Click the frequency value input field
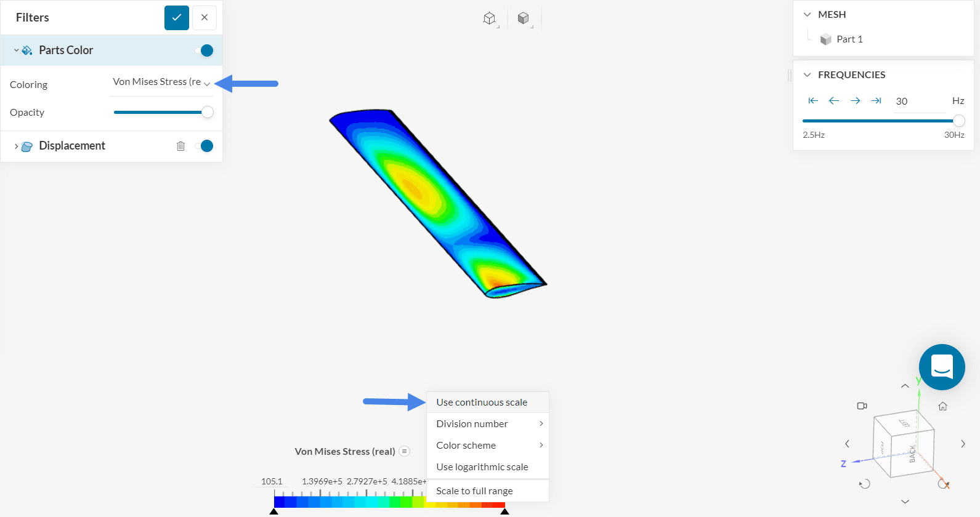This screenshot has width=980, height=517. tap(918, 102)
